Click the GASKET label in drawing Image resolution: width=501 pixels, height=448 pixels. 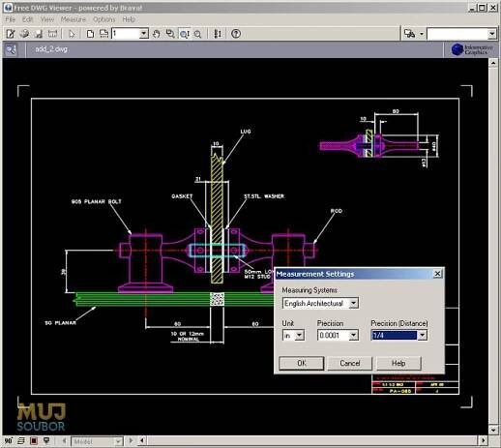(182, 196)
